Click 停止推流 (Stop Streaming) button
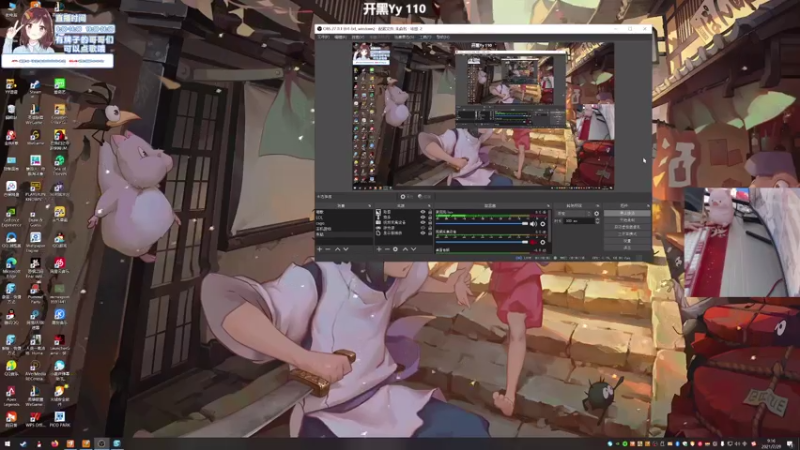Screen dimensions: 800x450 coord(627,213)
